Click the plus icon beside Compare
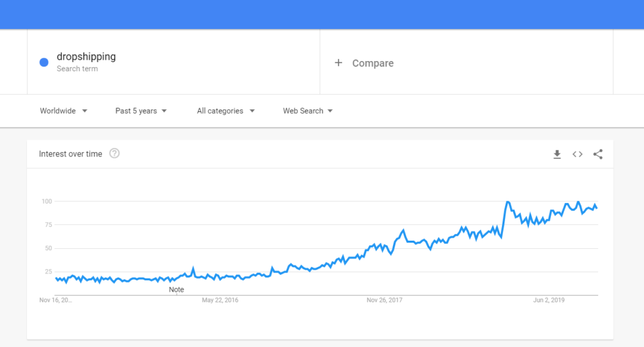The width and height of the screenshot is (644, 347). point(338,63)
